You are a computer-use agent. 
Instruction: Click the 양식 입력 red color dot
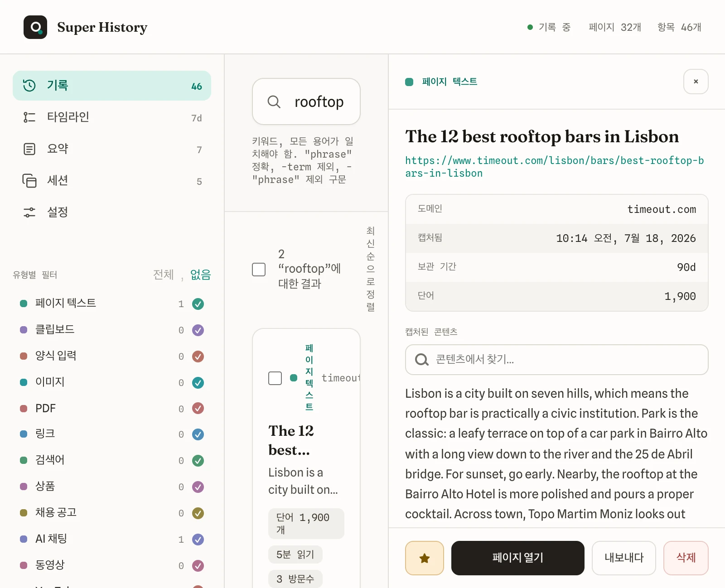[x=24, y=356]
